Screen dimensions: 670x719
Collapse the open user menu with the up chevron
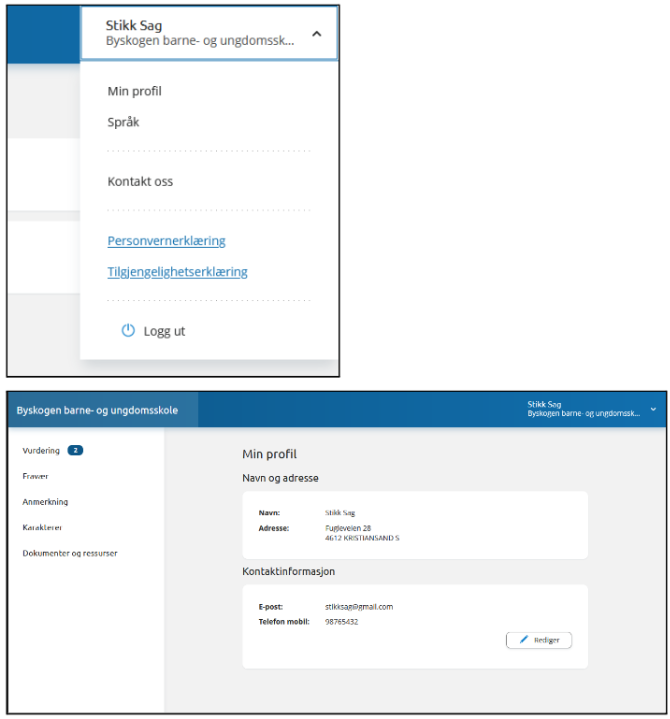tap(316, 34)
